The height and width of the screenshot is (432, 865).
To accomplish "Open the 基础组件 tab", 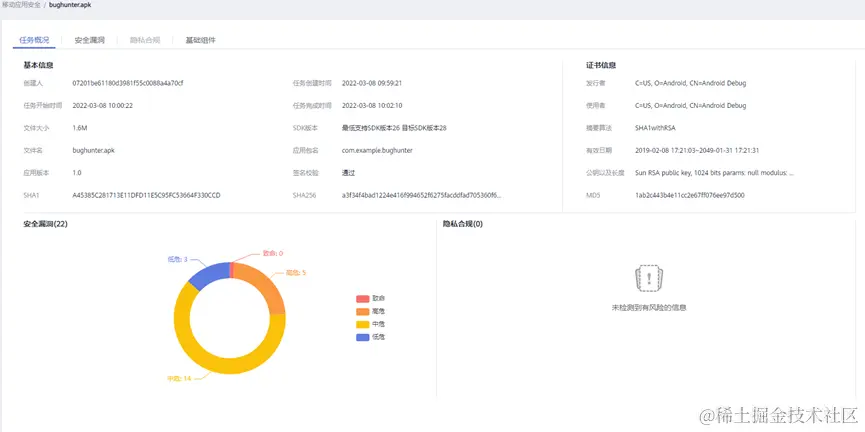I will pos(200,40).
